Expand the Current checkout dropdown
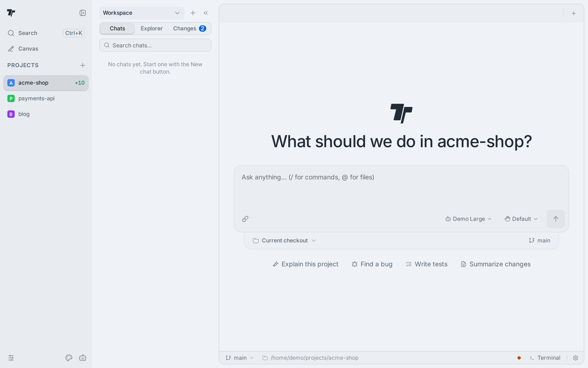This screenshot has width=588, height=368. click(x=284, y=241)
